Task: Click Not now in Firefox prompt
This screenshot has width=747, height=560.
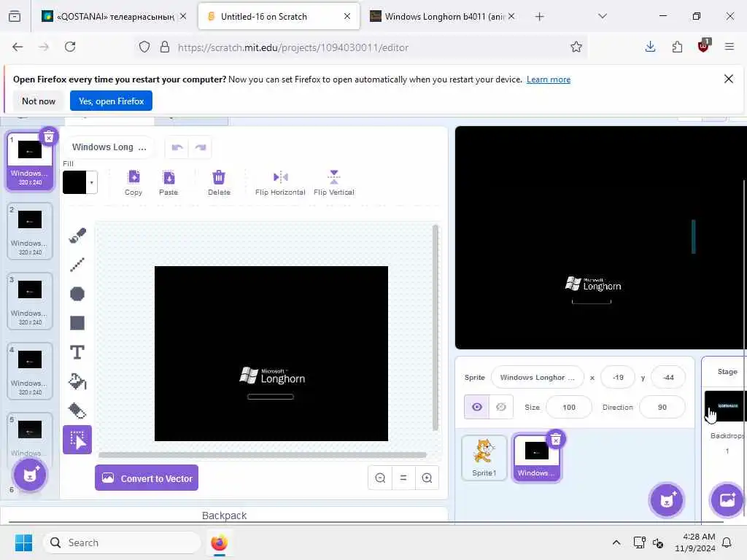Action: (39, 101)
